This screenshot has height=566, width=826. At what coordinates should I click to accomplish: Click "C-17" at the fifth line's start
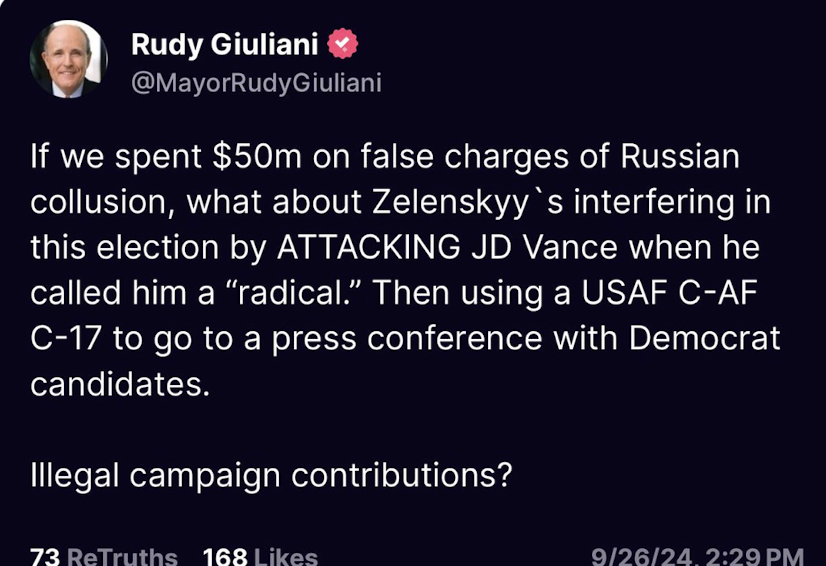pos(66,338)
